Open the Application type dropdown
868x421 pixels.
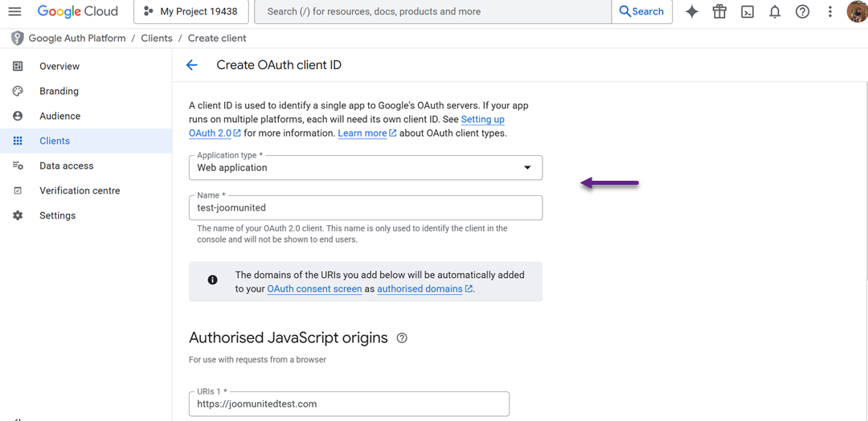(x=366, y=168)
